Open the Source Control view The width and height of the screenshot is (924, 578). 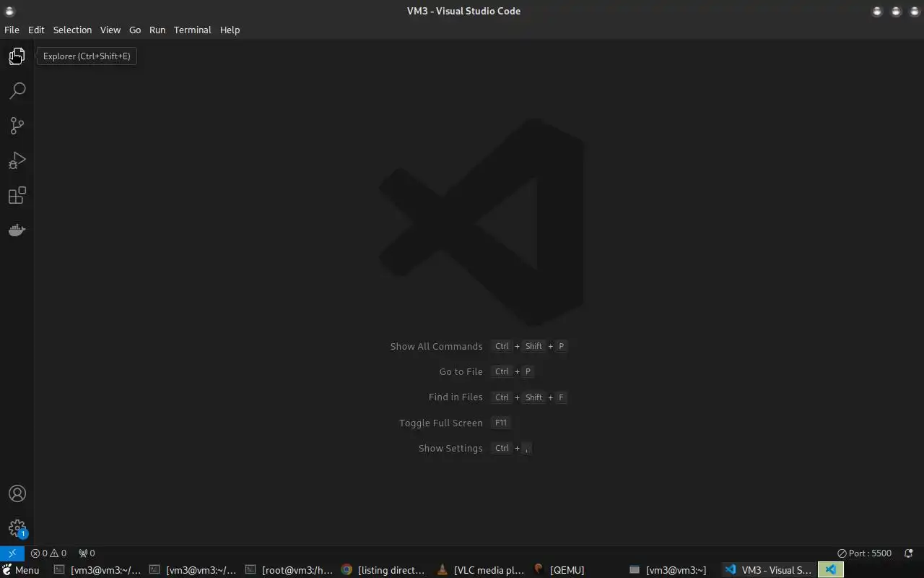click(17, 125)
